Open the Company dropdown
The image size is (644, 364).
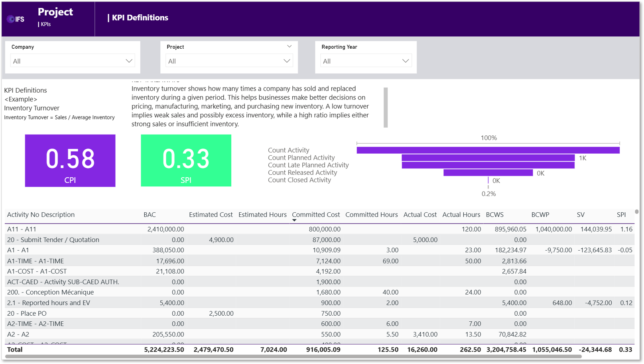tap(73, 61)
